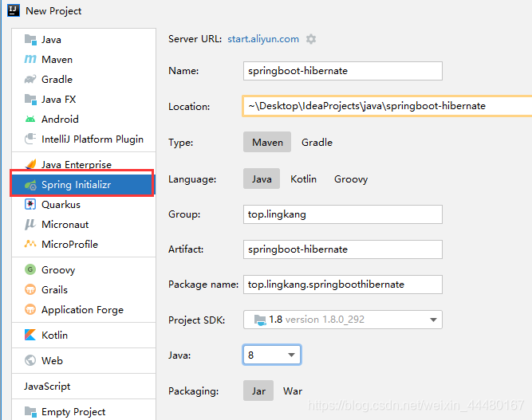The height and width of the screenshot is (420, 532).
Task: Click the SDK folder icon in Project SDK
Action: click(x=260, y=320)
